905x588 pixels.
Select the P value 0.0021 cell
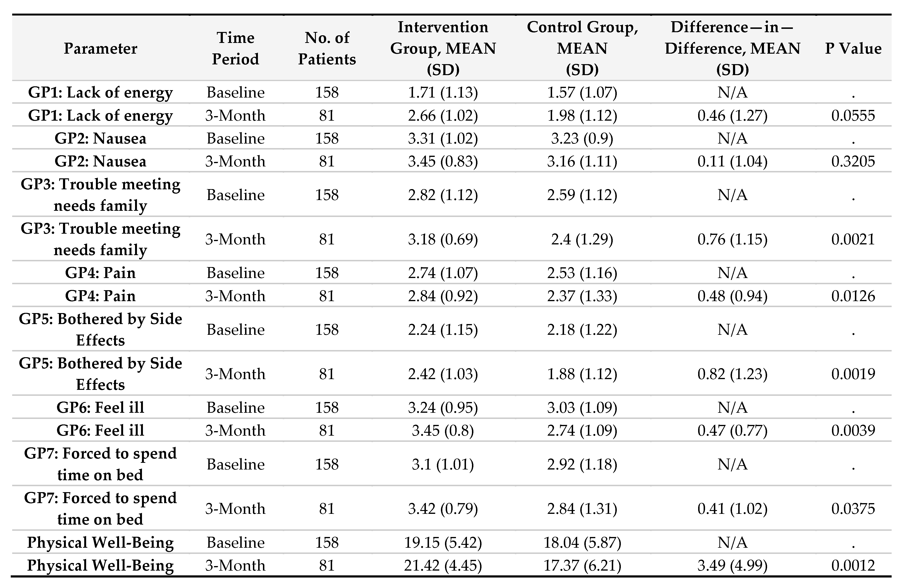[853, 239]
